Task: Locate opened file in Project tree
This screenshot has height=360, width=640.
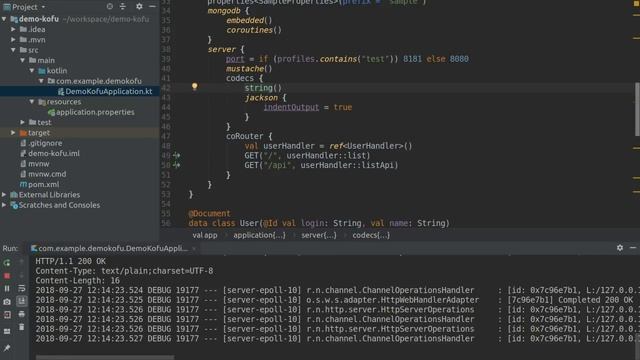Action: pyautogui.click(x=109, y=7)
